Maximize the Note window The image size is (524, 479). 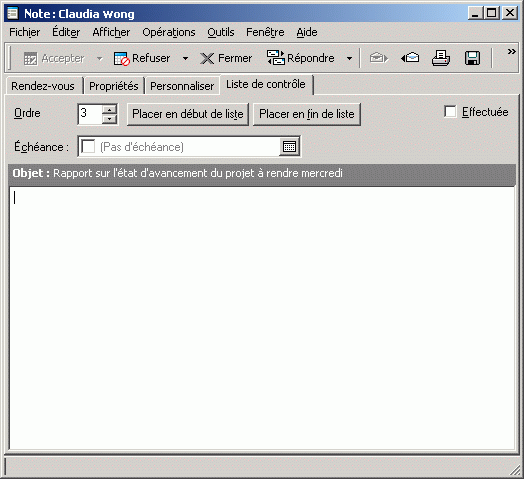tap(491, 13)
